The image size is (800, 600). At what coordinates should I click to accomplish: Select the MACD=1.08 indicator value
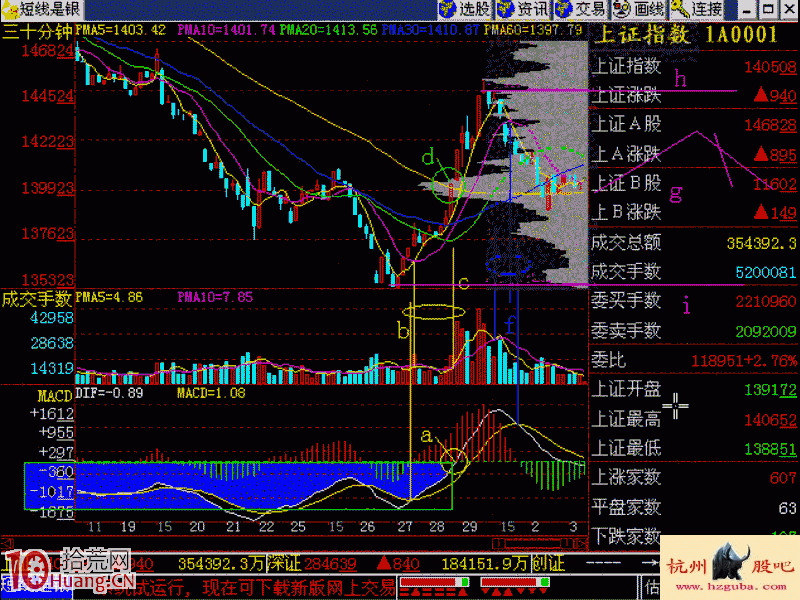point(211,393)
